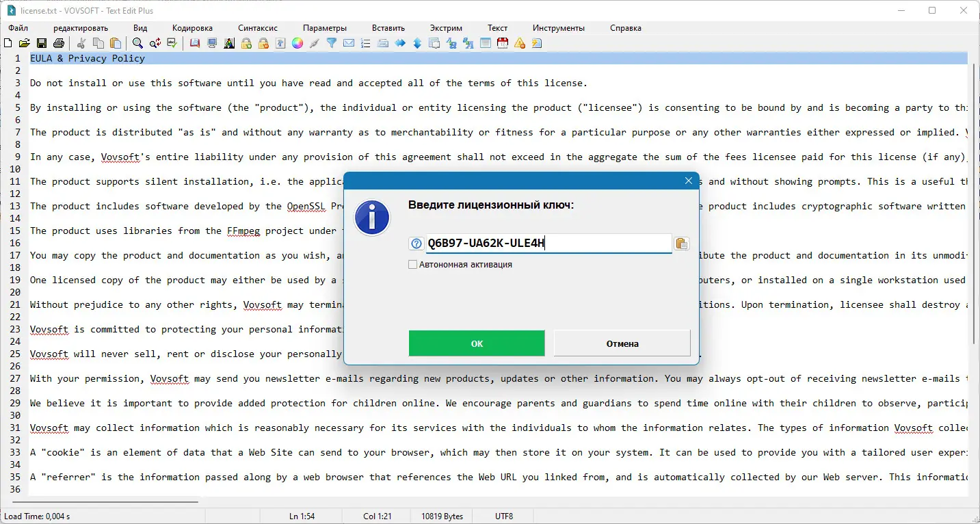Click the calendar date icon

[503, 43]
